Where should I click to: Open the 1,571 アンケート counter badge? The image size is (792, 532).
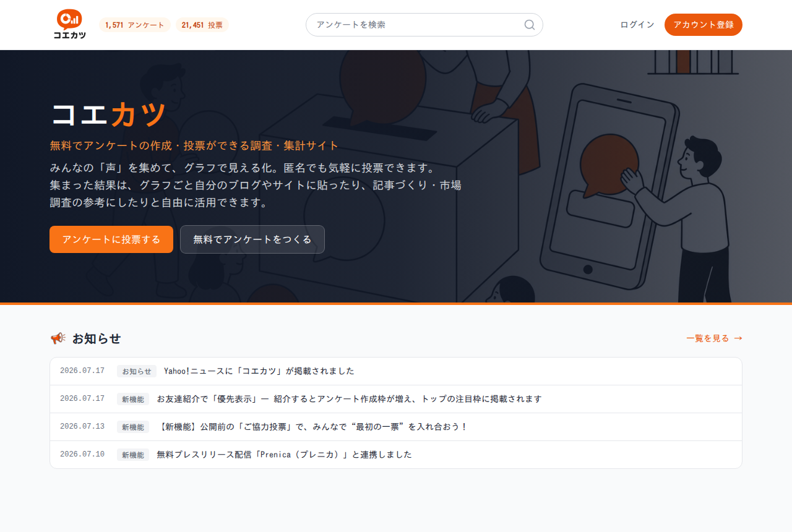(x=135, y=25)
